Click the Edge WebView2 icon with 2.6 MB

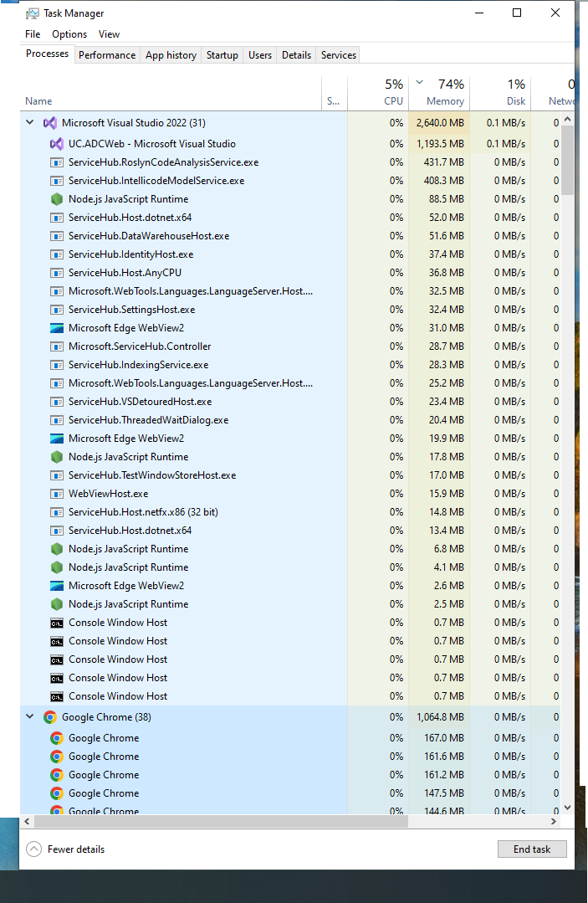(56, 587)
